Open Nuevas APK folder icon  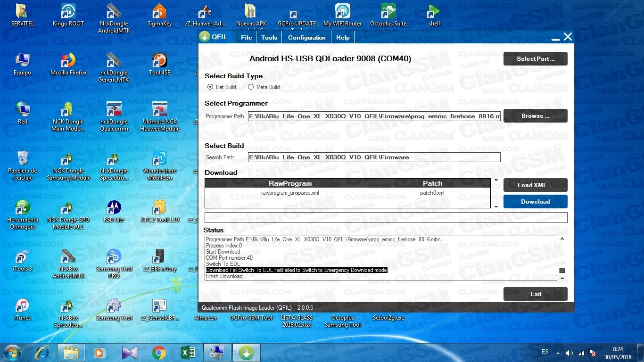(251, 15)
